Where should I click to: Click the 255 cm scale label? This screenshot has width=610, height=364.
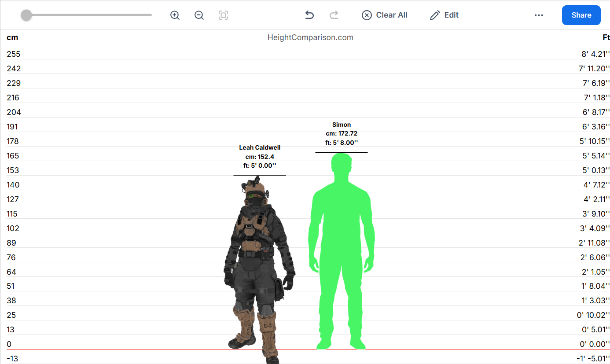pos(13,54)
